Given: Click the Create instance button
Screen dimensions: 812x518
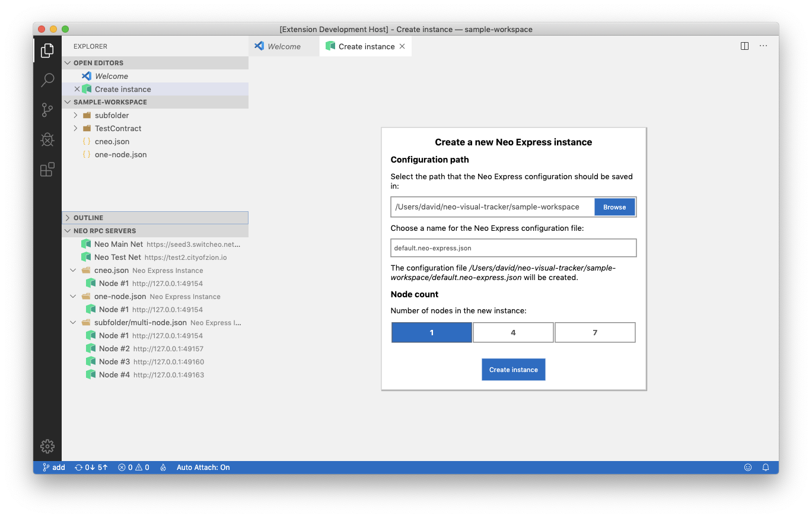Looking at the screenshot, I should pyautogui.click(x=513, y=370).
